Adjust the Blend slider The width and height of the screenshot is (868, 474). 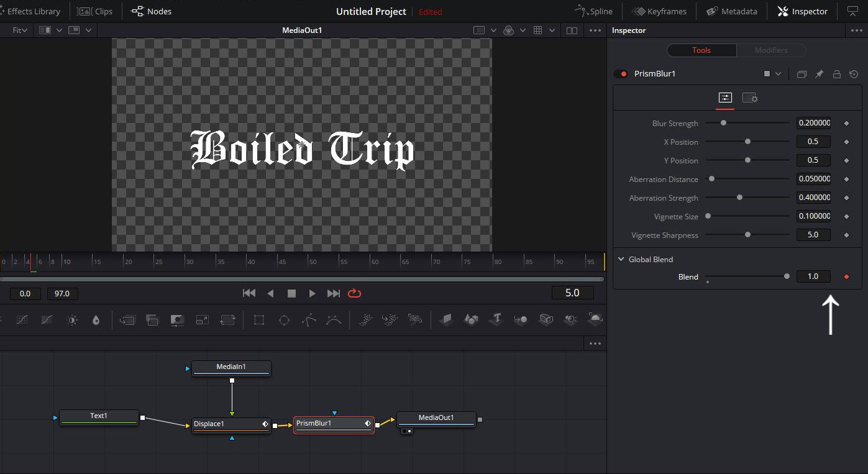pos(747,276)
